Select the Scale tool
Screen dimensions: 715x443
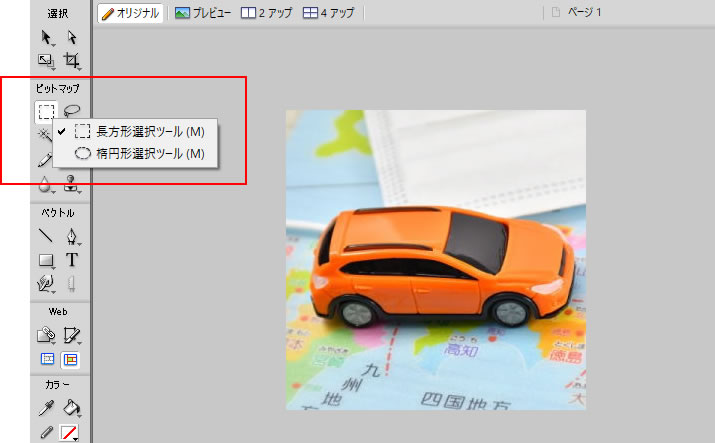(46, 61)
